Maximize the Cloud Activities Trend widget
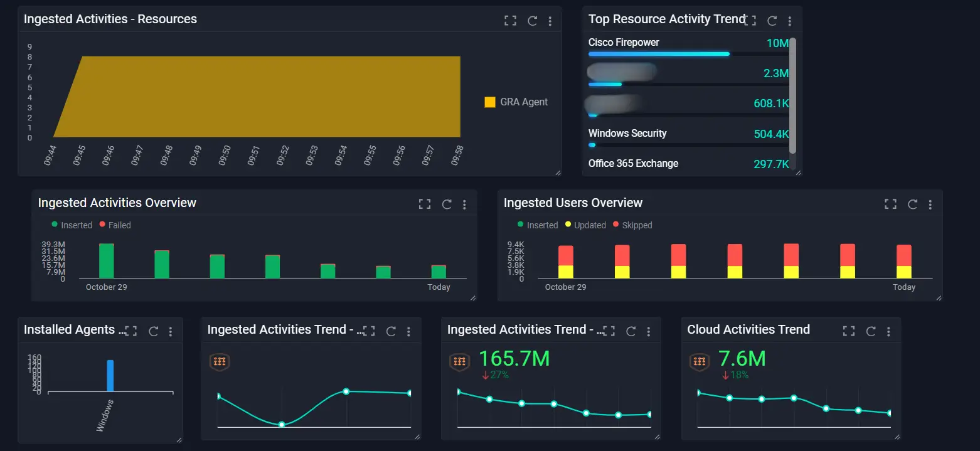 tap(849, 331)
